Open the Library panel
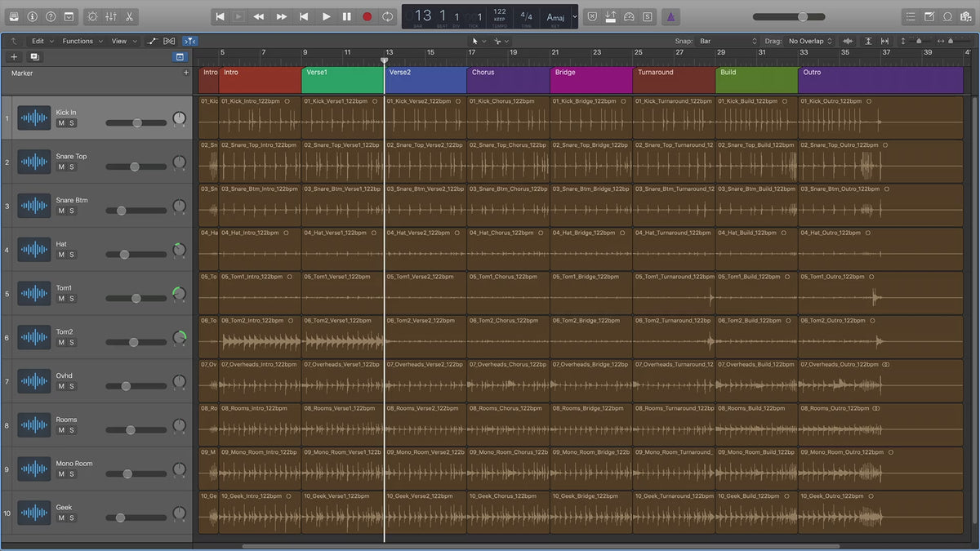 coord(13,16)
